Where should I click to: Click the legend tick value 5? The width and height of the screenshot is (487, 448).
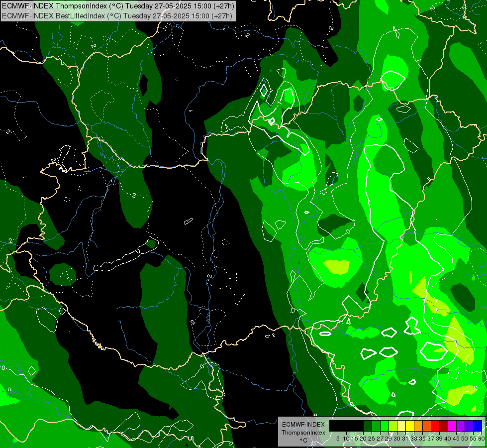(338, 439)
